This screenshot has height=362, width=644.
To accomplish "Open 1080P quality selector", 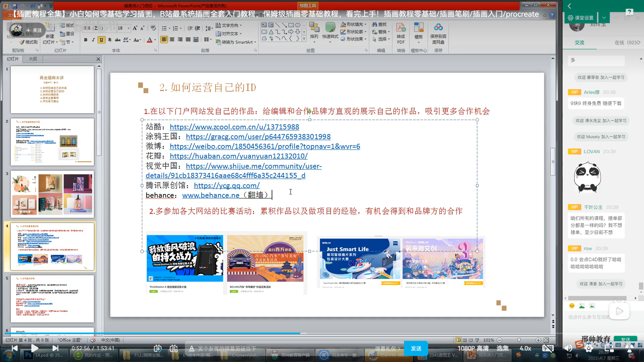I will [x=473, y=348].
